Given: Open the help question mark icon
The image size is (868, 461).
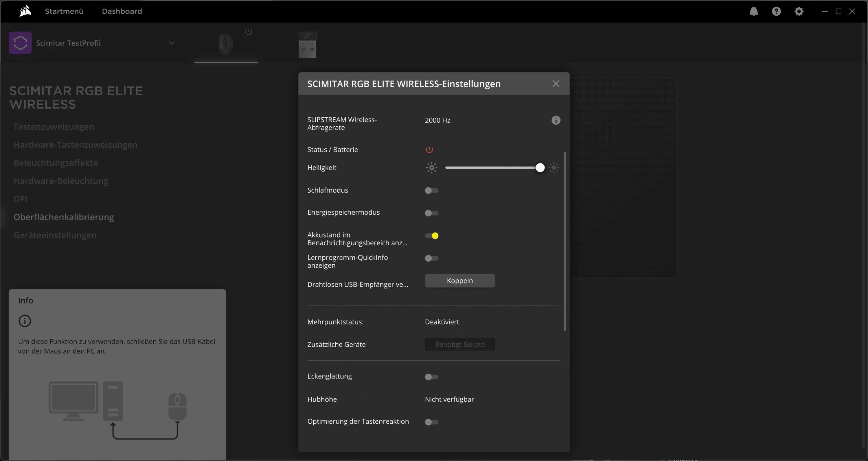Looking at the screenshot, I should [x=776, y=12].
